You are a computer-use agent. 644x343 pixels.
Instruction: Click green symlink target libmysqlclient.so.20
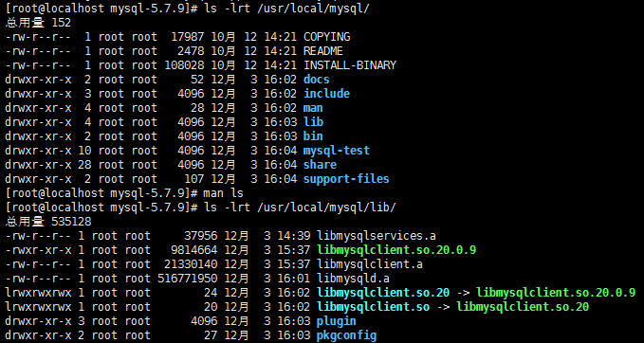(523, 307)
